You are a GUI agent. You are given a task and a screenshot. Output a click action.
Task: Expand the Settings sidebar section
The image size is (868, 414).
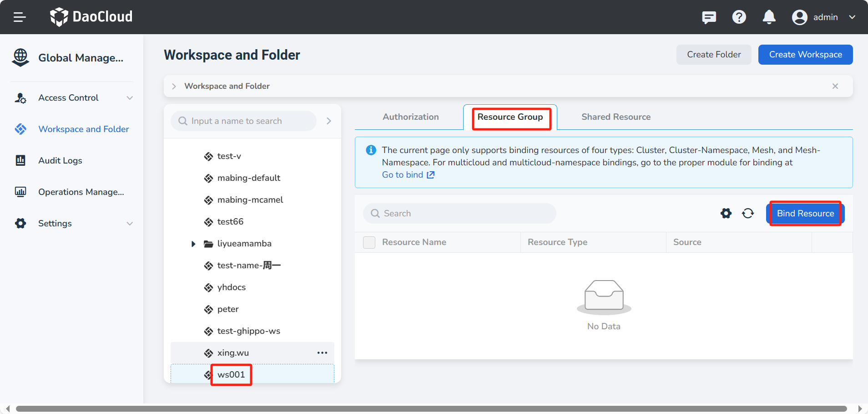(x=130, y=224)
